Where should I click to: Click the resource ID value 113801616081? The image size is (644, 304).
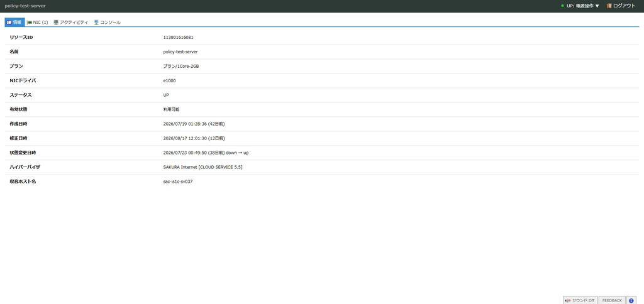[178, 37]
